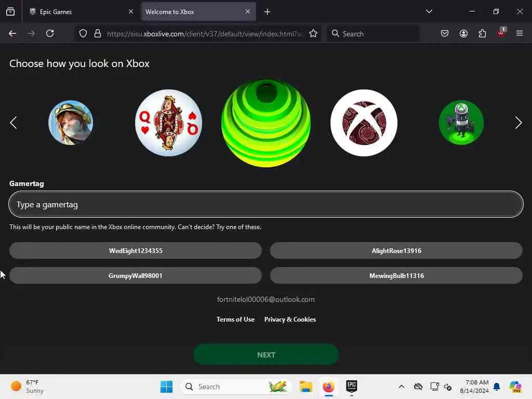The height and width of the screenshot is (399, 532).
Task: Open the weather widget showing 67°F
Action: click(x=27, y=387)
